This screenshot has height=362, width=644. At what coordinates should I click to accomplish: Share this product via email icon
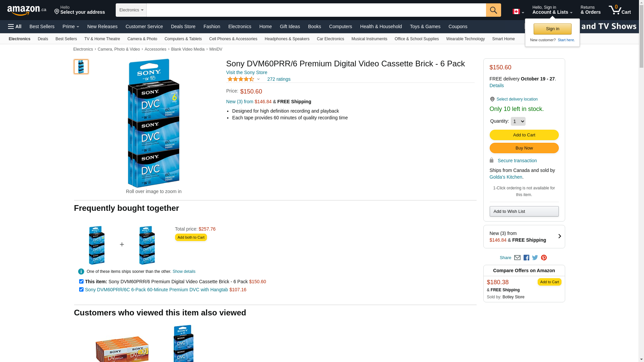pos(517,258)
